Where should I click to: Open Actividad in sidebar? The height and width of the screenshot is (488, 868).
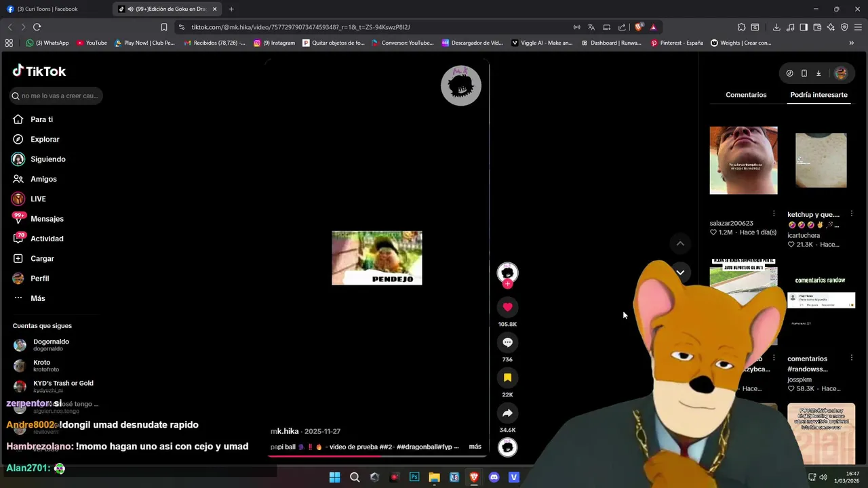[x=38, y=239]
